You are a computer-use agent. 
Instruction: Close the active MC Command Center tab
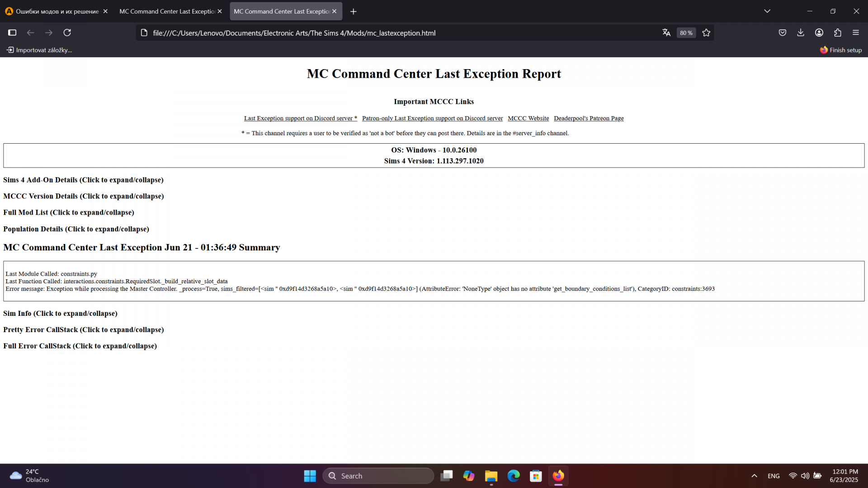(334, 11)
